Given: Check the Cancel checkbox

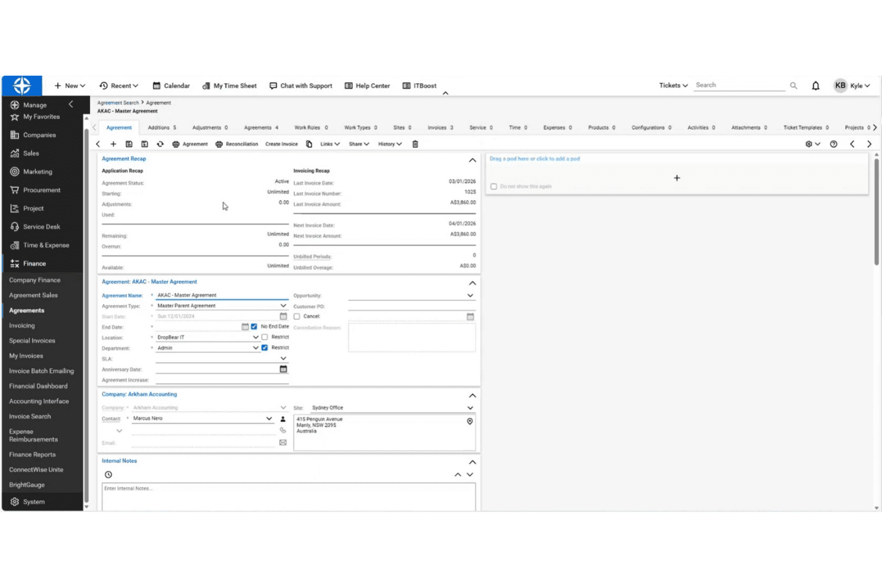Looking at the screenshot, I should click(297, 316).
